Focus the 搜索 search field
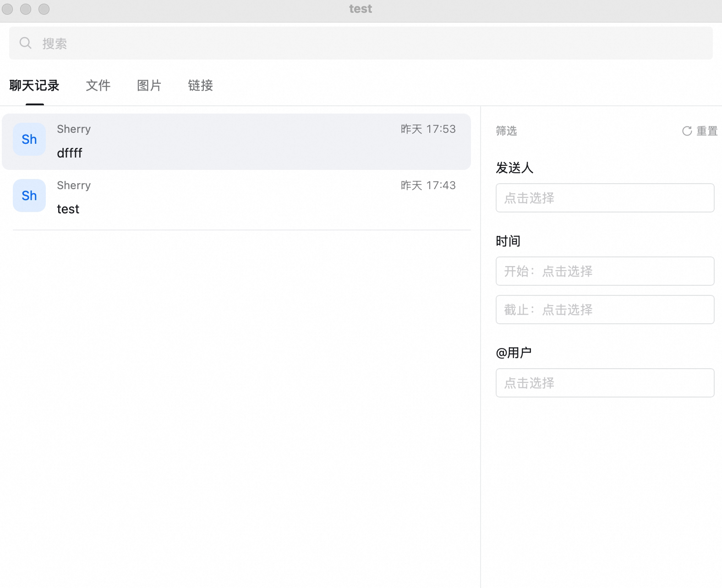Viewport: 722px width, 588px height. coord(361,43)
